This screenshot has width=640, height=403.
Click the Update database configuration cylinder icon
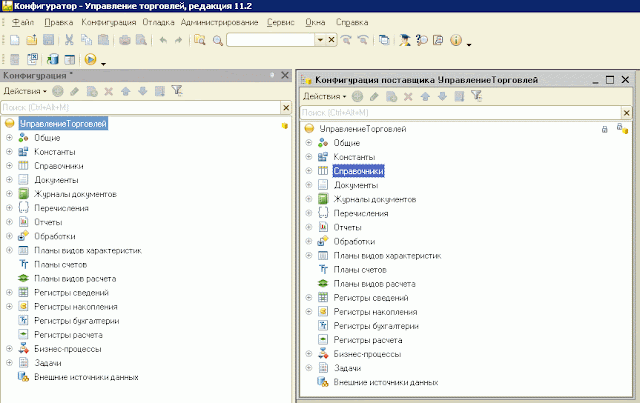point(53,60)
